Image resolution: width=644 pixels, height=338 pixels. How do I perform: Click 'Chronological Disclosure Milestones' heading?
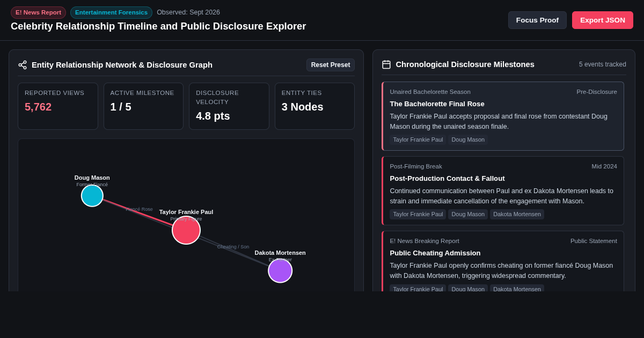click(465, 64)
